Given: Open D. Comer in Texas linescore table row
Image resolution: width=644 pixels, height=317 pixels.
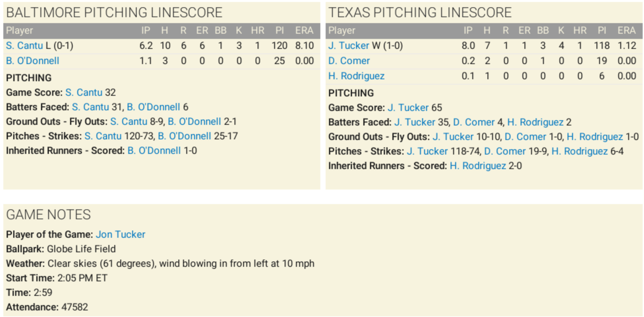Looking at the screenshot, I should click(x=349, y=61).
